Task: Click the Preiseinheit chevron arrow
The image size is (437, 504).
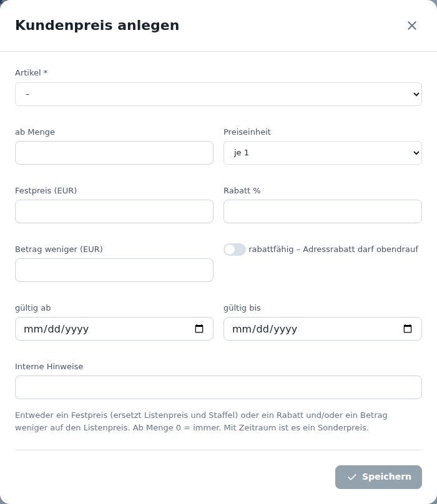Action: 416,153
